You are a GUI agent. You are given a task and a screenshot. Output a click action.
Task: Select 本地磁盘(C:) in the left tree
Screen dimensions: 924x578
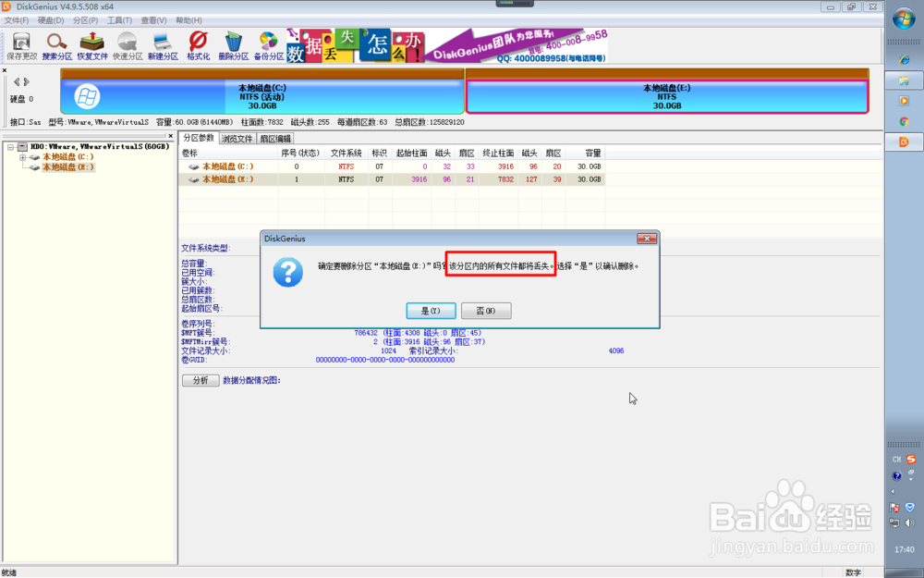(x=67, y=157)
